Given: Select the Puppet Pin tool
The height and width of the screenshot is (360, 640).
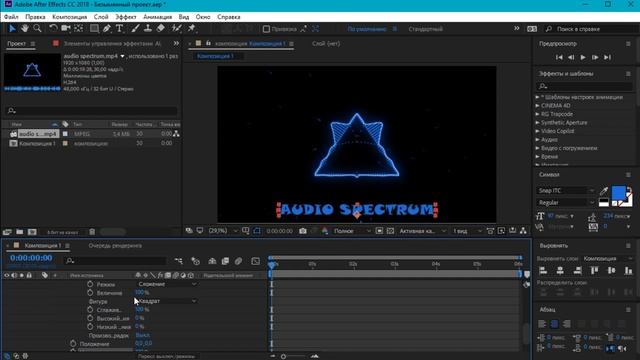Looking at the screenshot, I should 191,29.
